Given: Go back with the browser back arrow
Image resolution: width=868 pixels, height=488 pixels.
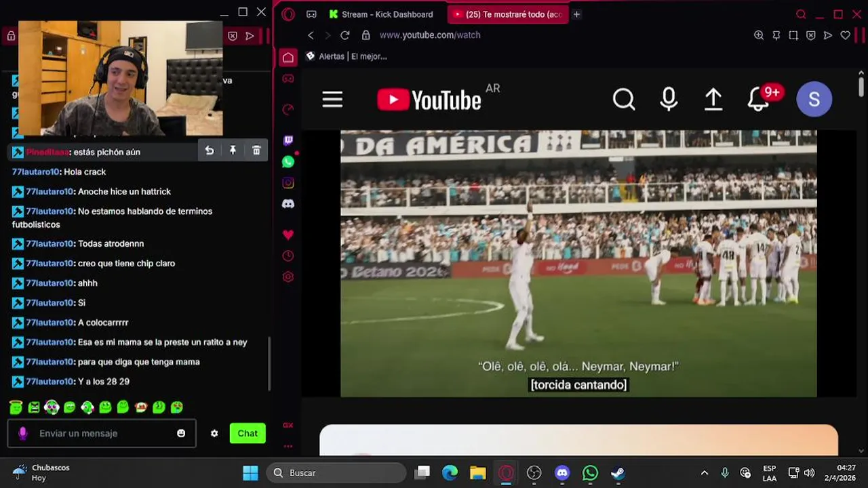Looking at the screenshot, I should click(x=311, y=35).
